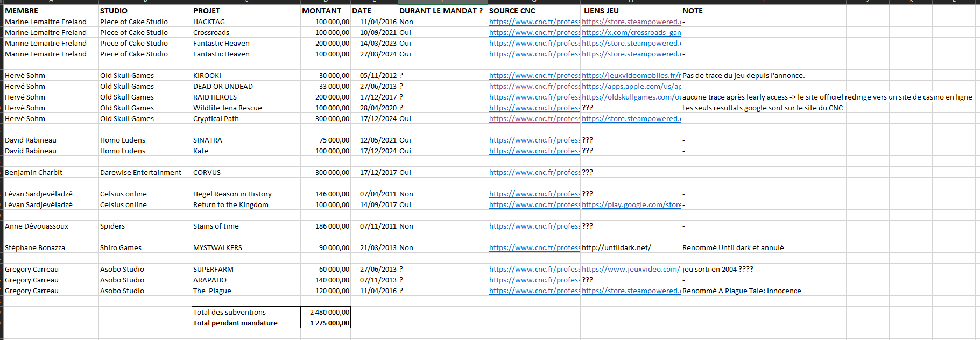
Task: Select the Stéphane Bonazza member cell
Action: pos(51,247)
